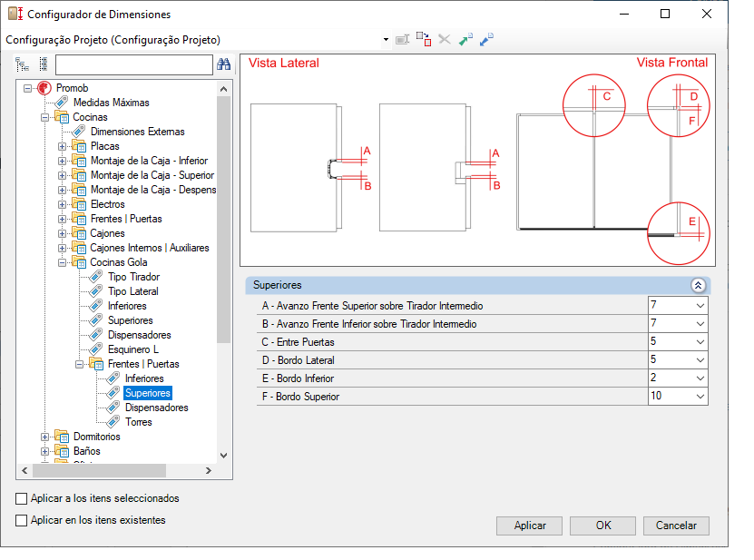Screen dimensions: 754x560
Task: Click the blue arrow export configuration icon
Action: click(x=486, y=40)
